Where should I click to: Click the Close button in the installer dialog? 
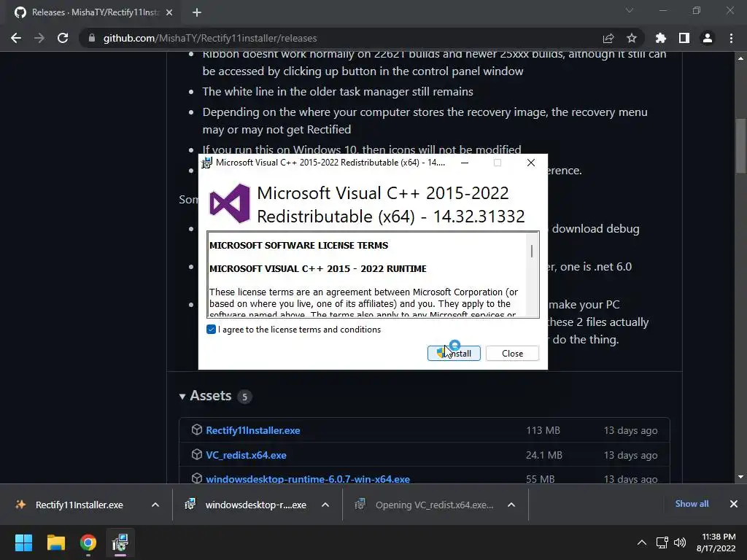[x=512, y=354]
